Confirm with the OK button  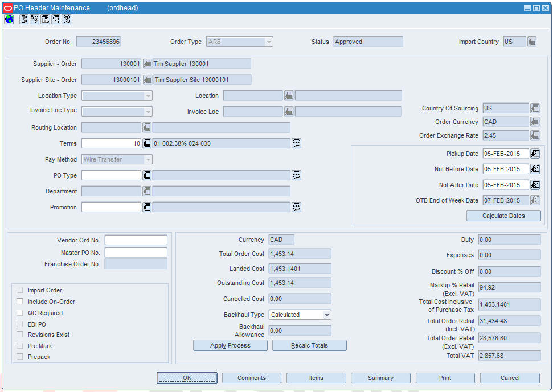pyautogui.click(x=187, y=378)
